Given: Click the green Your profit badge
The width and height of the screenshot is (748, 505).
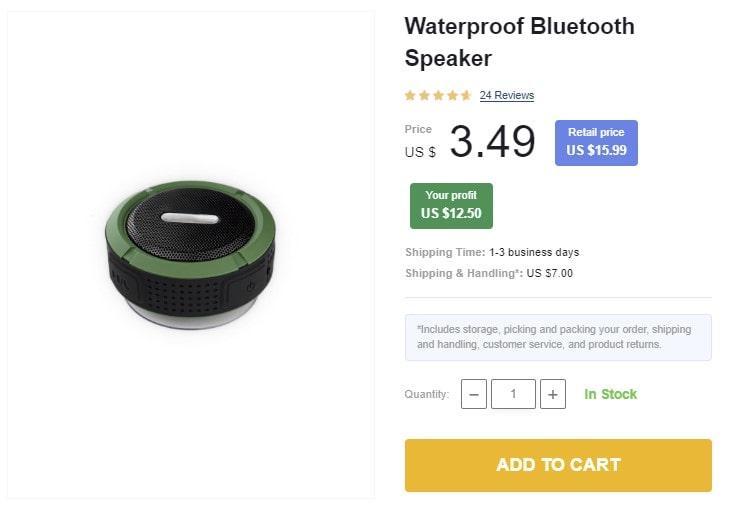Looking at the screenshot, I should (451, 205).
